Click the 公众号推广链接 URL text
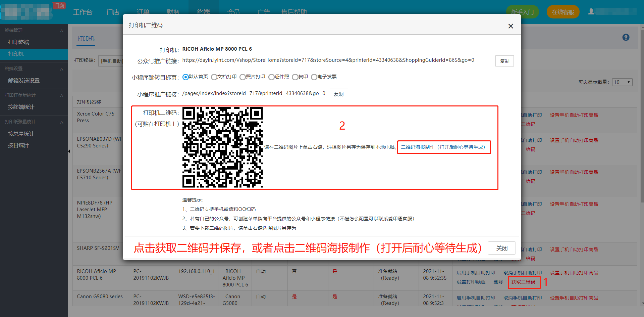644x317 pixels. 328,60
